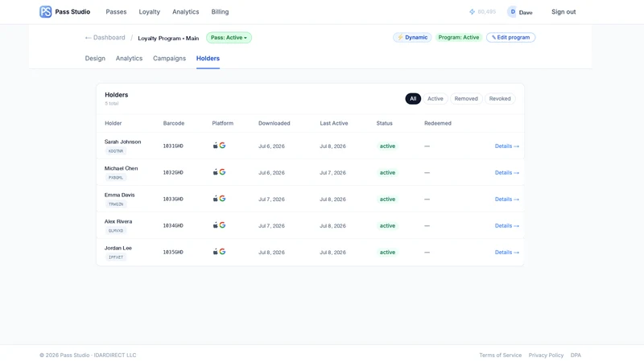The width and height of the screenshot is (644, 362).
Task: Switch to the Analytics program tab
Action: 129,58
